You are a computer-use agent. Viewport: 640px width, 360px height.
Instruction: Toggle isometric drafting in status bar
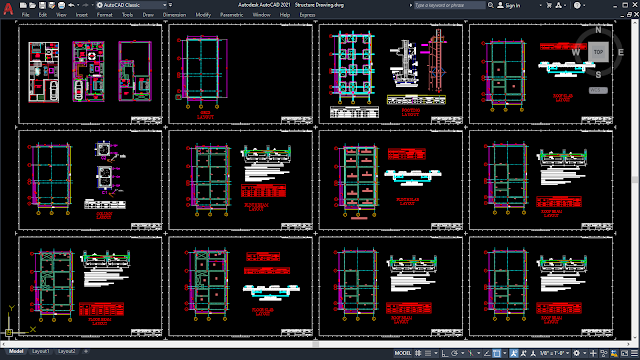[x=471, y=353]
